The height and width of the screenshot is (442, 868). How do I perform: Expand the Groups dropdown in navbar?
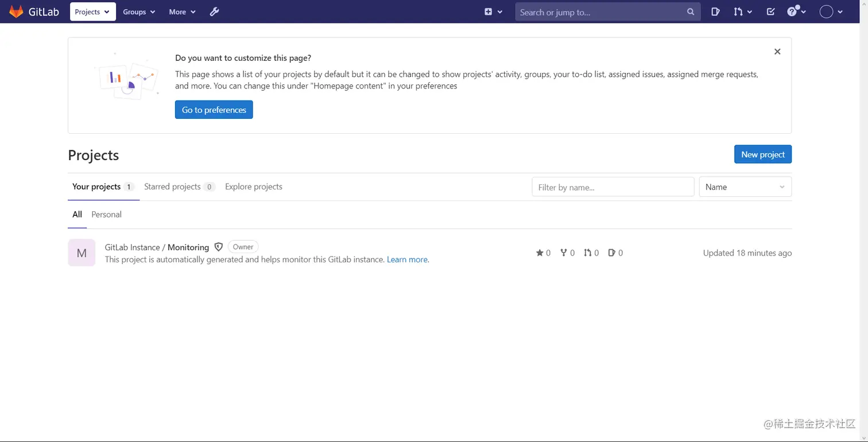(139, 11)
